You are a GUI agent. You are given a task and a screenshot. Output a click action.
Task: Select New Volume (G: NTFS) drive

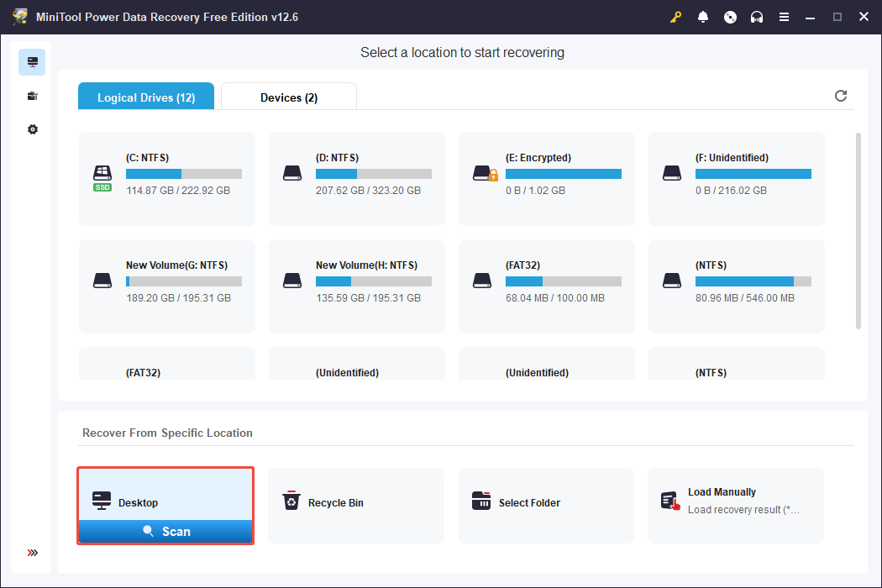167,286
